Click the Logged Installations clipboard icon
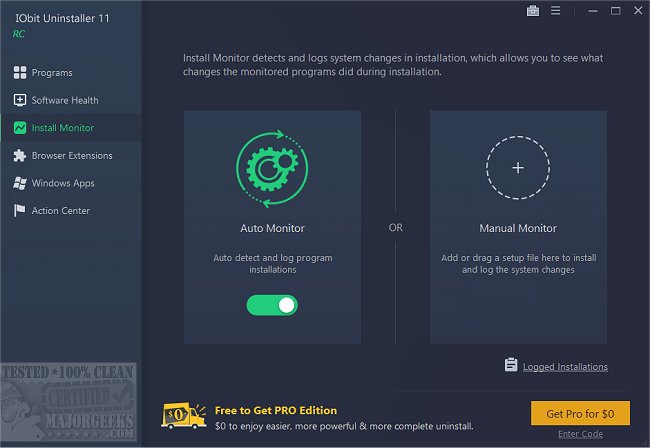This screenshot has height=448, width=650. click(511, 365)
